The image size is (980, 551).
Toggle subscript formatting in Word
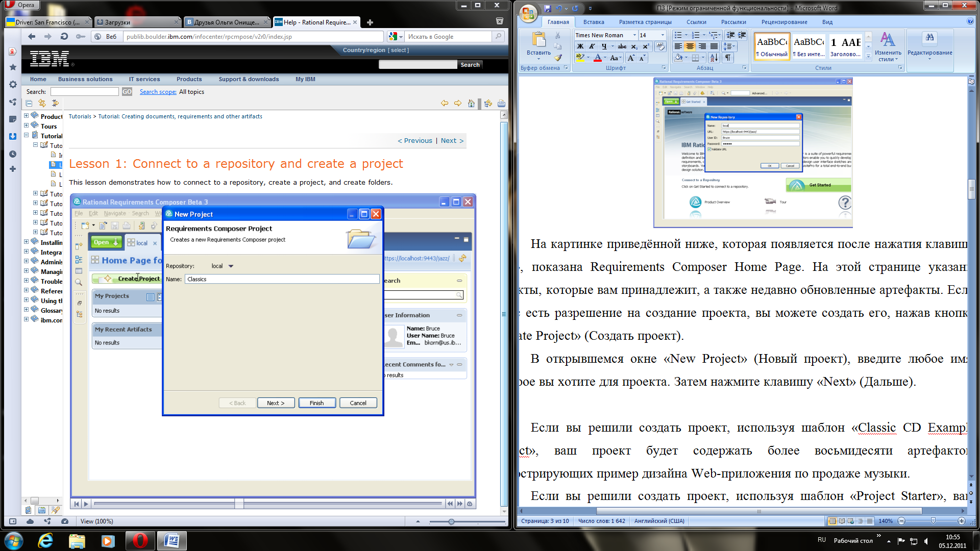[634, 46]
